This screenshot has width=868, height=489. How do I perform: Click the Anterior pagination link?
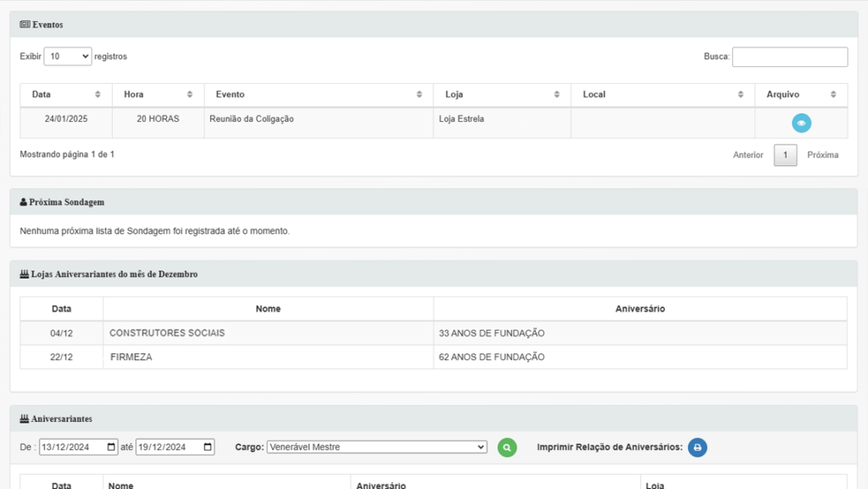coord(748,155)
